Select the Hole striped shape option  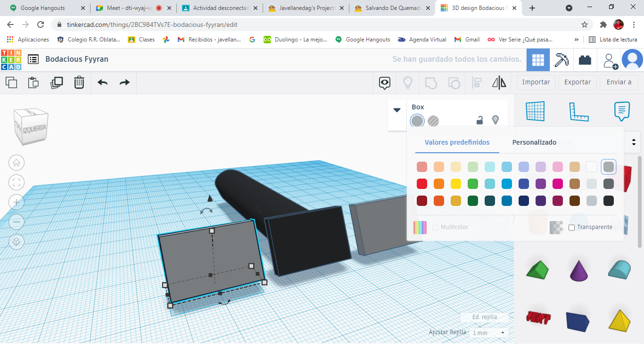[x=433, y=121]
